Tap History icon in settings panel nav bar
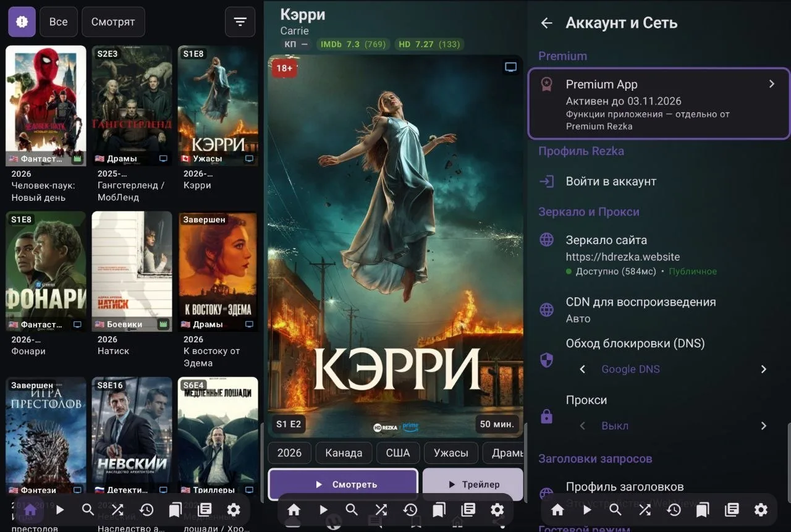791x532 pixels. point(674,510)
